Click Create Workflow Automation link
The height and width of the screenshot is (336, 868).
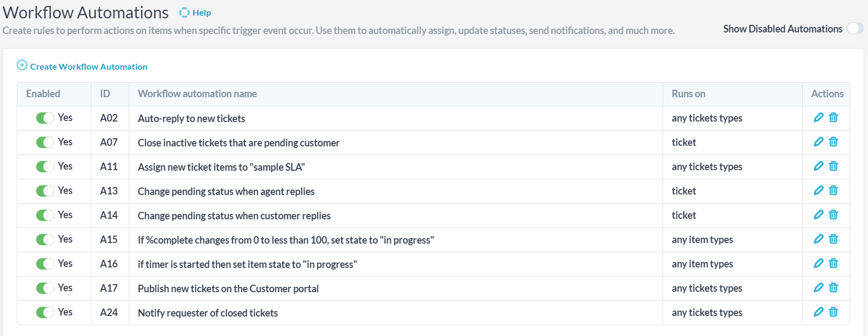tap(89, 66)
